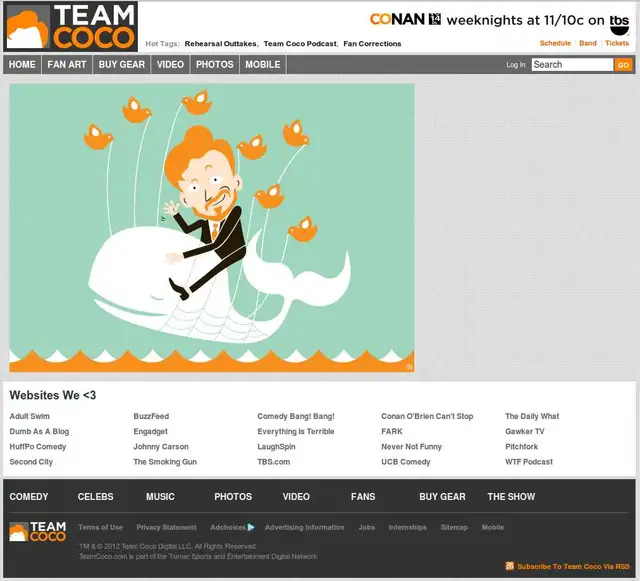Visit the Dumb As A Blog link

(39, 431)
